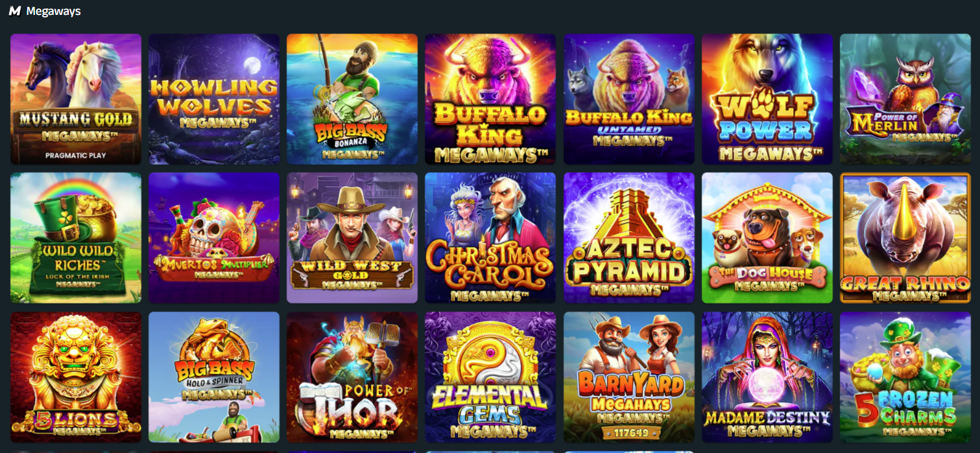Launch Wild Wild Riches Megaways
This screenshot has height=453, width=980.
point(76,238)
